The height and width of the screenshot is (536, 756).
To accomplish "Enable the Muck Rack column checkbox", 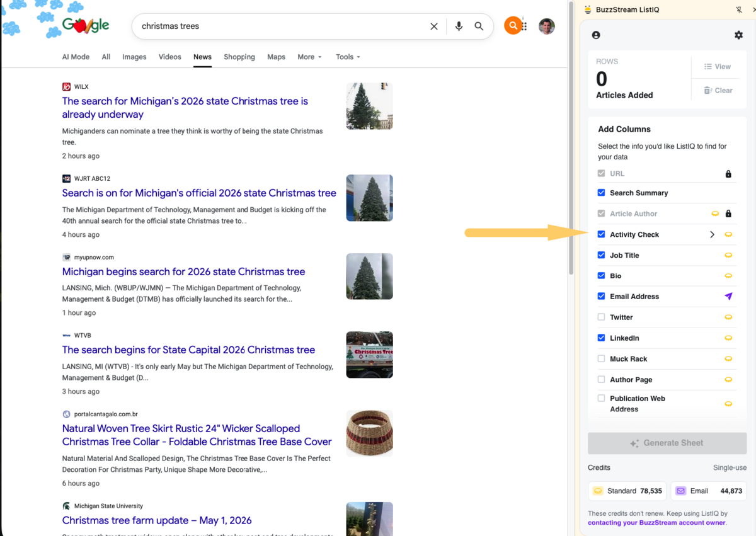I will [601, 358].
